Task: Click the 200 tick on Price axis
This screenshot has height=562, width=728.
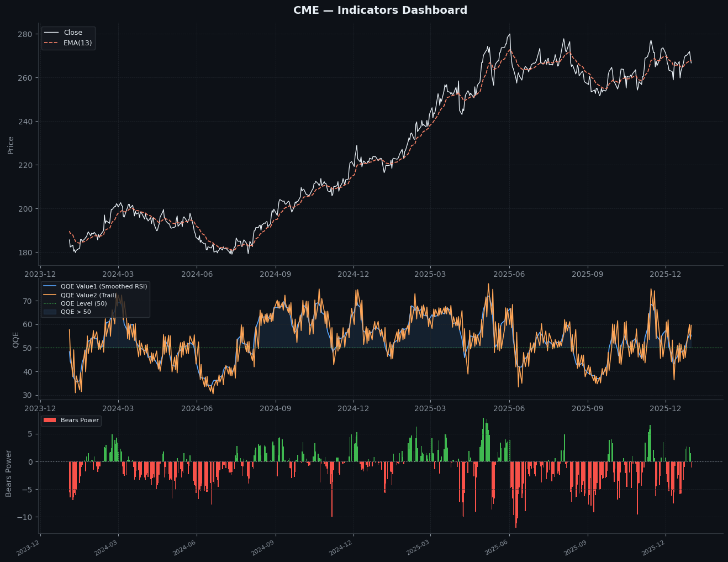Action: [x=26, y=209]
